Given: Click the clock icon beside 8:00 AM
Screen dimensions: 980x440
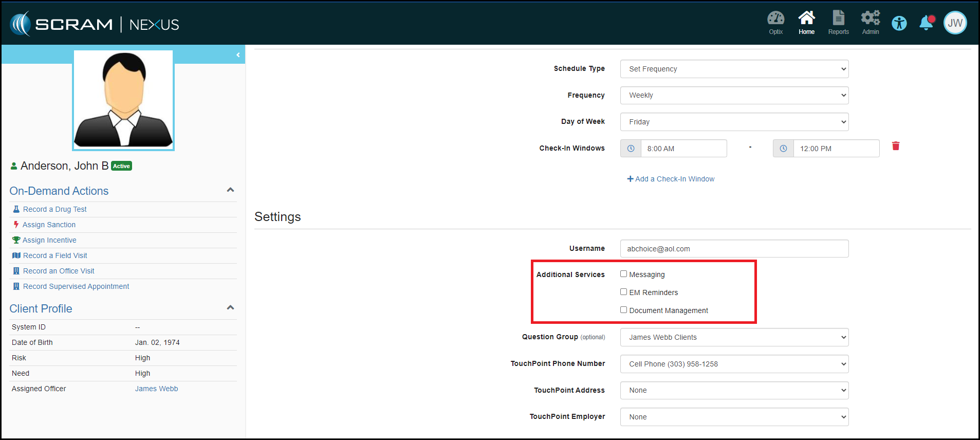Looking at the screenshot, I should (631, 149).
